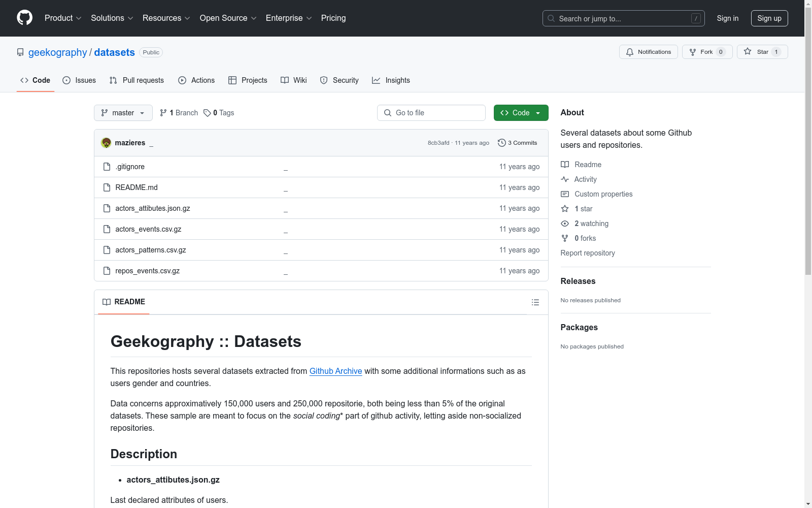This screenshot has width=812, height=508.
Task: Open the Projects tab
Action: pyautogui.click(x=248, y=80)
